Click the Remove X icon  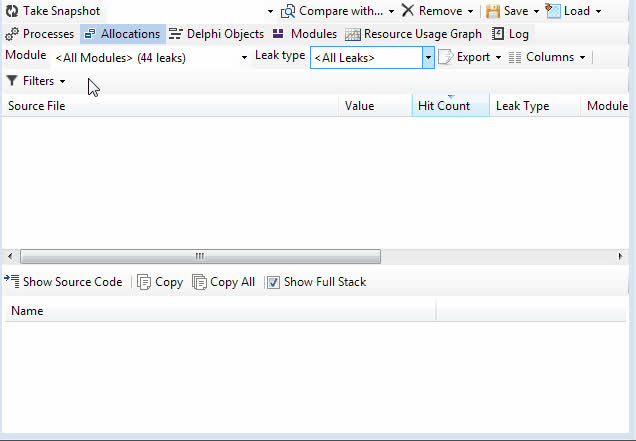[408, 11]
